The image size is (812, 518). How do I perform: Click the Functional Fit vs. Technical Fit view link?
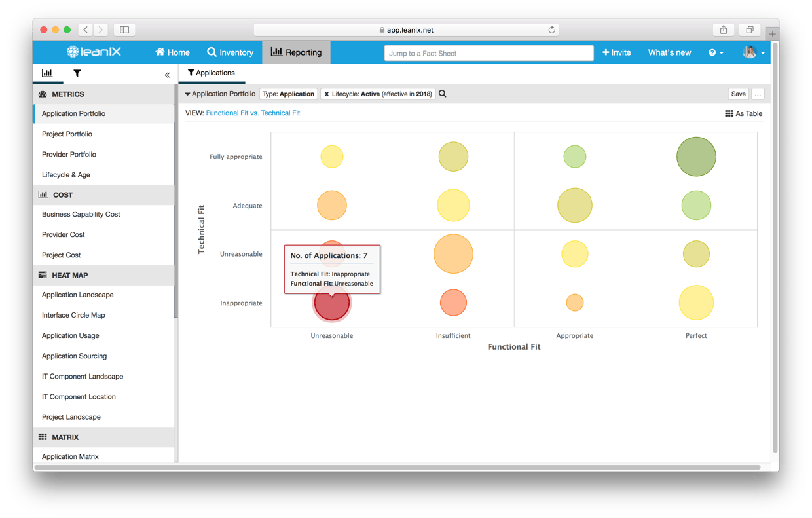pyautogui.click(x=253, y=113)
